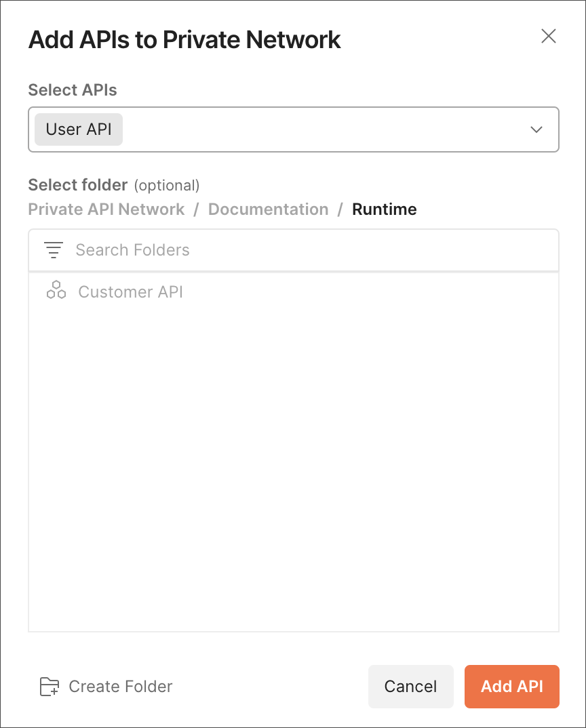The height and width of the screenshot is (728, 586).
Task: Go to Private API Network breadcrumb
Action: 106,209
